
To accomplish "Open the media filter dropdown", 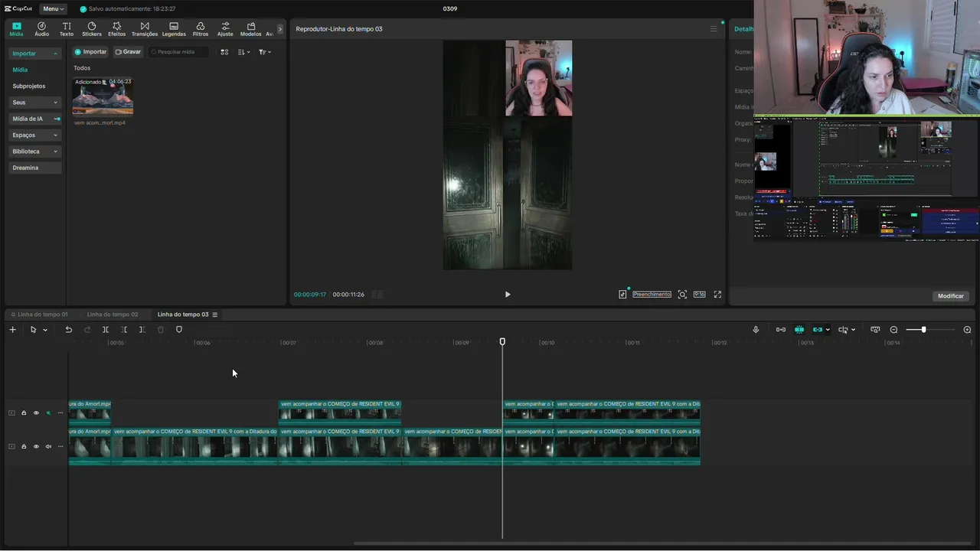I will coord(265,52).
